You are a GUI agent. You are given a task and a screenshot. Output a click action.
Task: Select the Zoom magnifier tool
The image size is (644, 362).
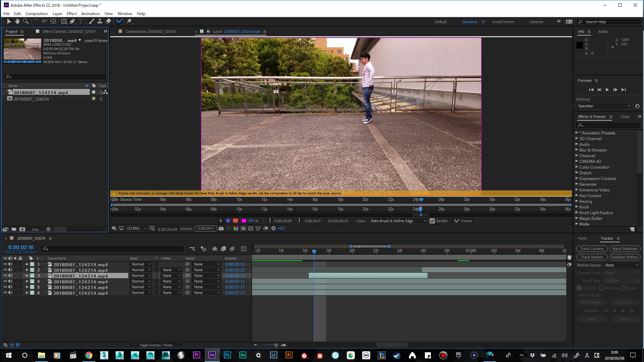click(x=26, y=21)
